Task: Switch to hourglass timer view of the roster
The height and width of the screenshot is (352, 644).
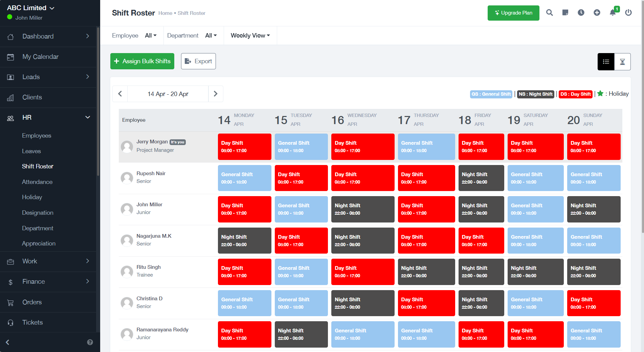Action: (623, 62)
